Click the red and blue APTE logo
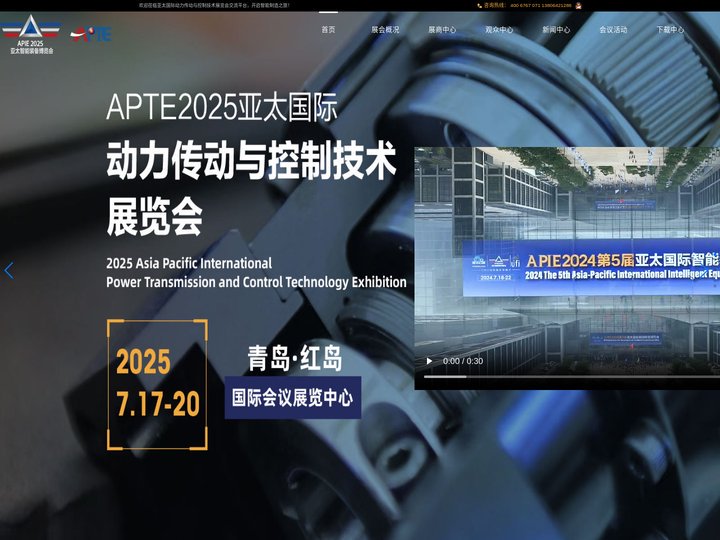This screenshot has width=720, height=540. (91, 34)
